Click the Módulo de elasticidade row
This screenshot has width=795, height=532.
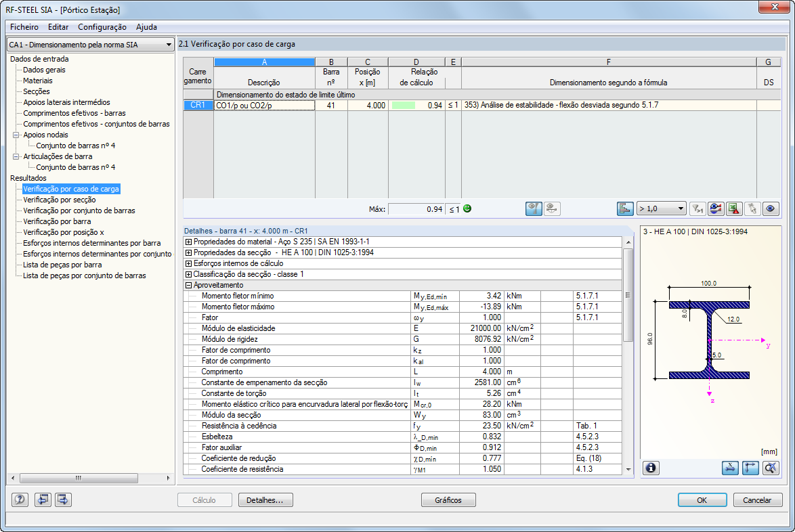click(x=402, y=328)
